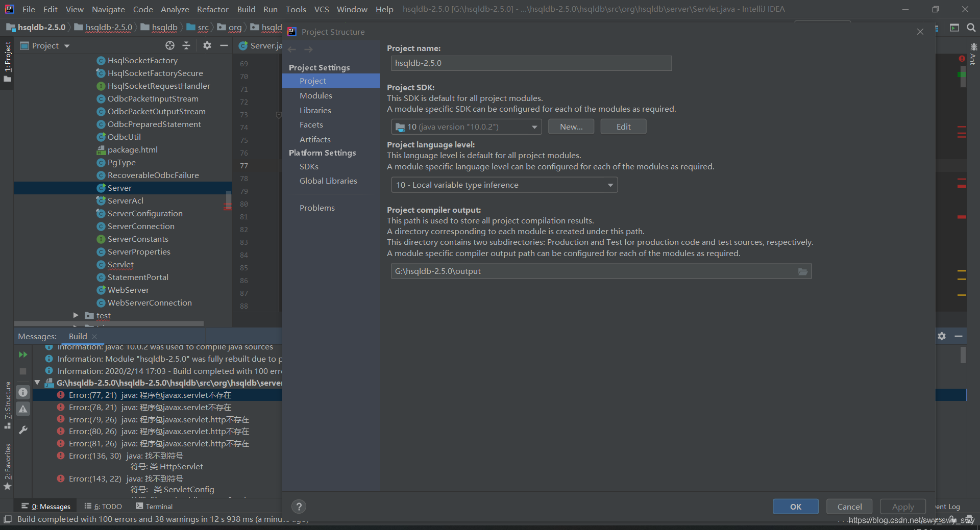Toggle the information filter icon in Messages
The image size is (980, 530).
(x=23, y=392)
